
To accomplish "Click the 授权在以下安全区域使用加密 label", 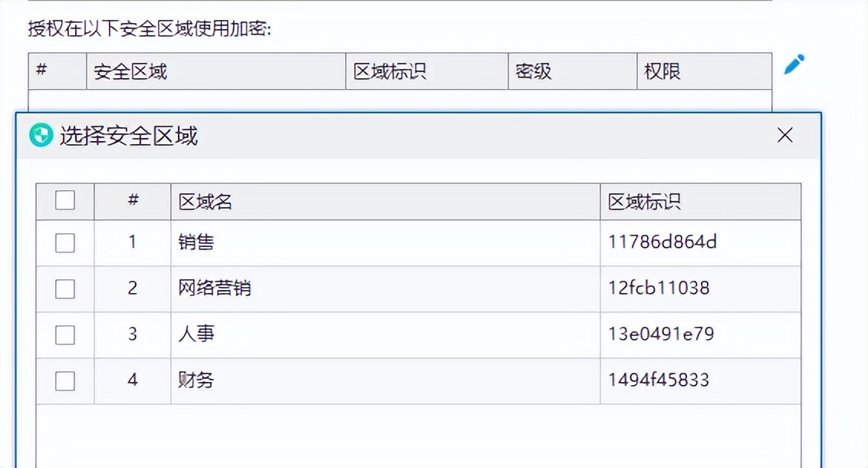I will point(150,28).
